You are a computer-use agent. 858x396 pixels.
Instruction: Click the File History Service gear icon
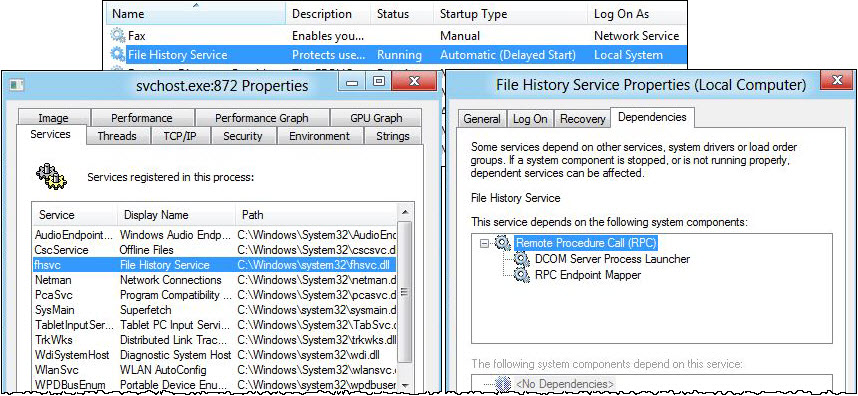tap(118, 54)
